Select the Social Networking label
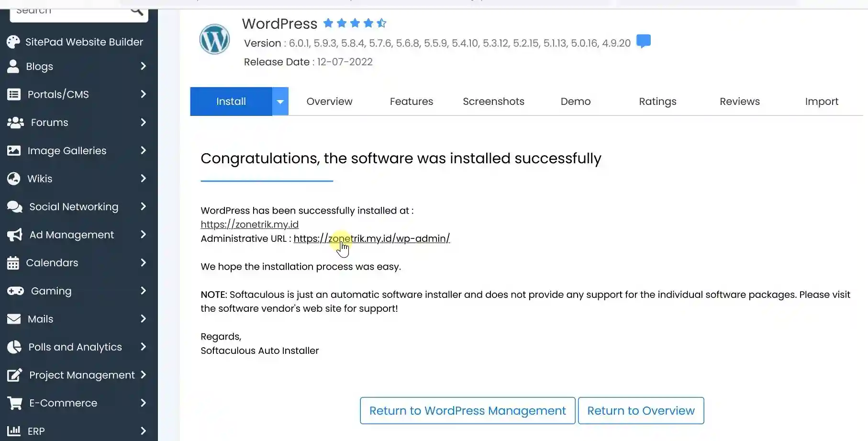This screenshot has width=868, height=441. point(74,207)
